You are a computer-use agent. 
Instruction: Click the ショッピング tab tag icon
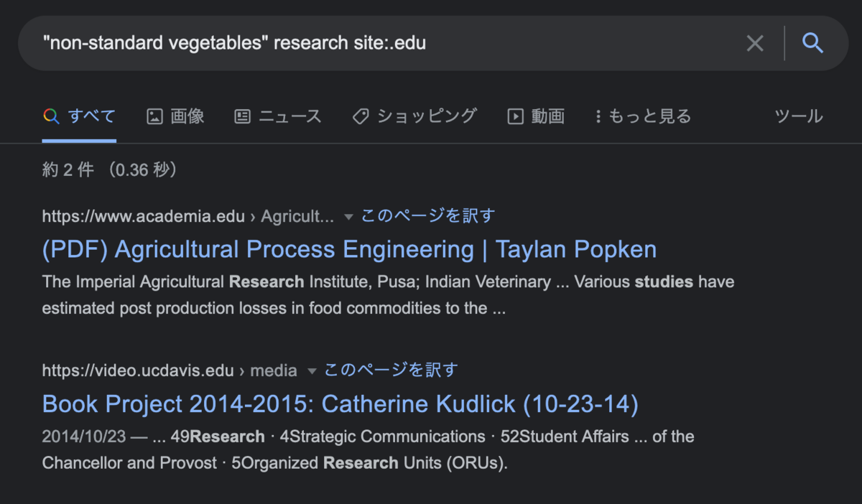coord(361,116)
